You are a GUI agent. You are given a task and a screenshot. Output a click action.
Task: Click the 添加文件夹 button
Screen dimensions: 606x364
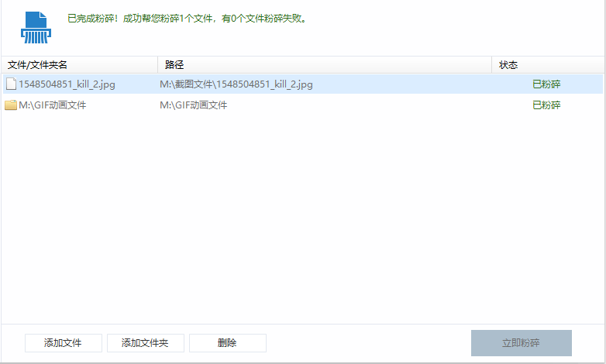(146, 343)
